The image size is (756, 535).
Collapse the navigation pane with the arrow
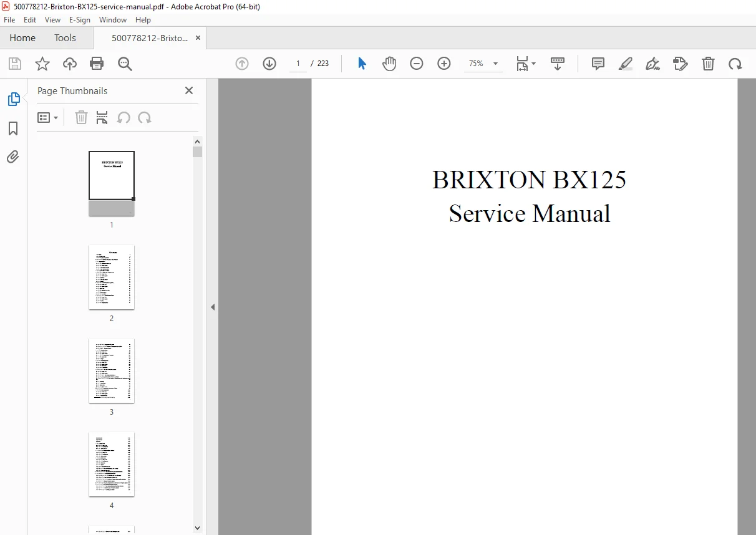click(213, 307)
